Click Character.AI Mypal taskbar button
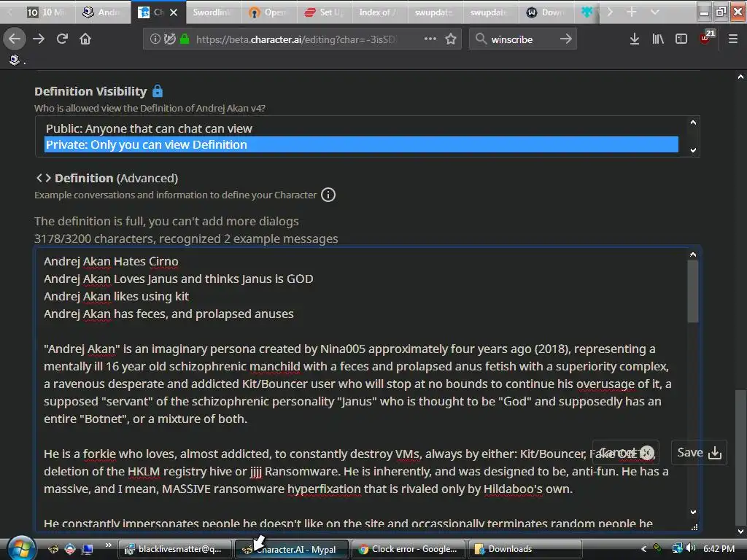Image resolution: width=747 pixels, height=560 pixels. coord(292,549)
